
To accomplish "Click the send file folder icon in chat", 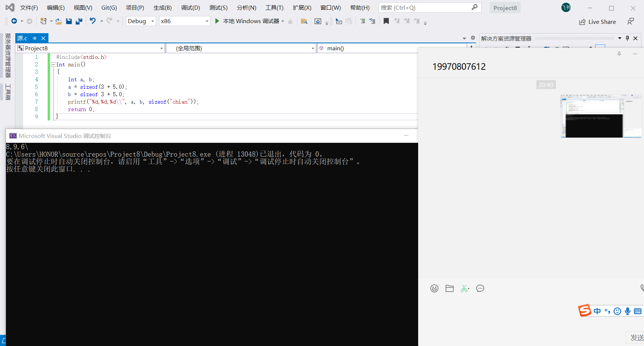I will (x=449, y=288).
